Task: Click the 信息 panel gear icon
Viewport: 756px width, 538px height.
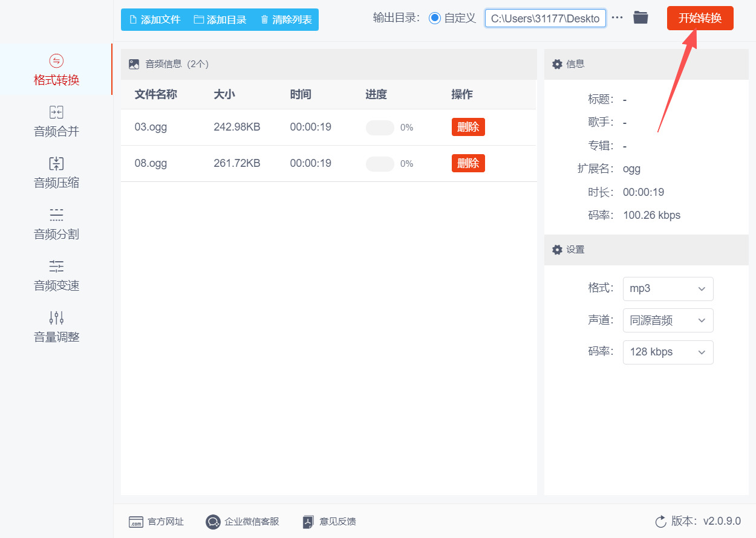Action: [x=557, y=64]
